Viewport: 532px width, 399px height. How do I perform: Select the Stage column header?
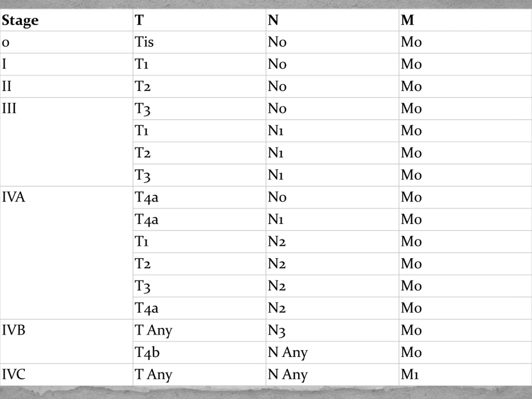click(66, 20)
